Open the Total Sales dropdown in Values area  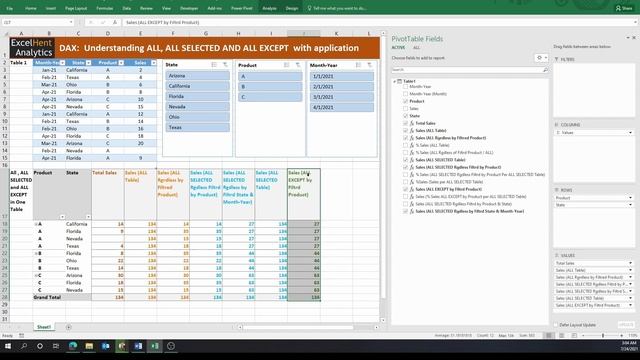631,263
